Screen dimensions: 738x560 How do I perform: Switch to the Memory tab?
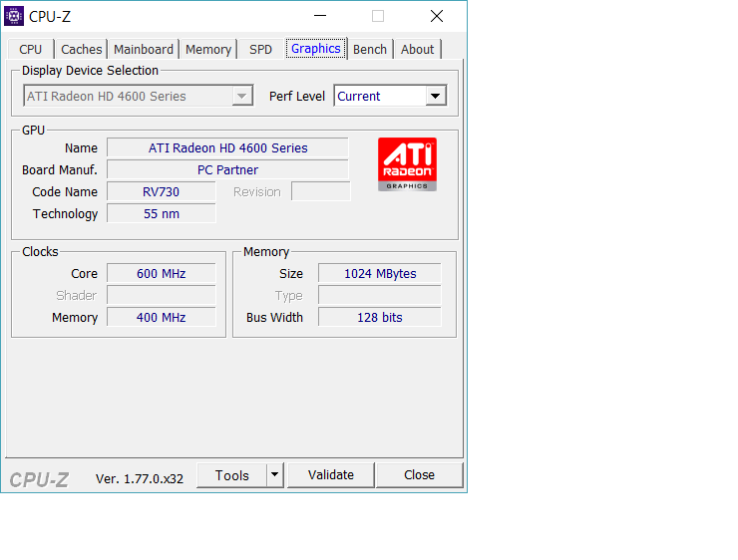[x=208, y=50]
